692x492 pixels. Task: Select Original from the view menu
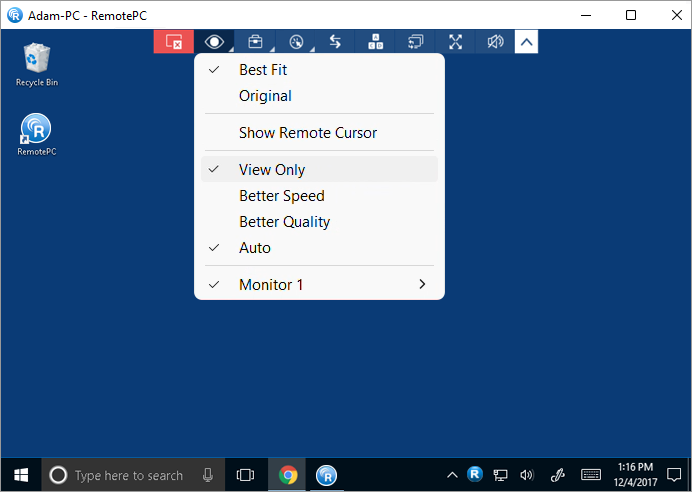coord(265,96)
